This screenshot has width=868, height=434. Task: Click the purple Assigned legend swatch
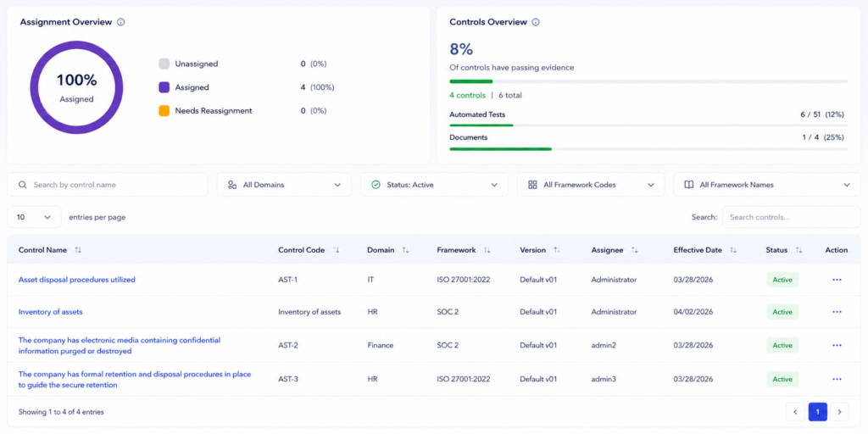tap(164, 87)
